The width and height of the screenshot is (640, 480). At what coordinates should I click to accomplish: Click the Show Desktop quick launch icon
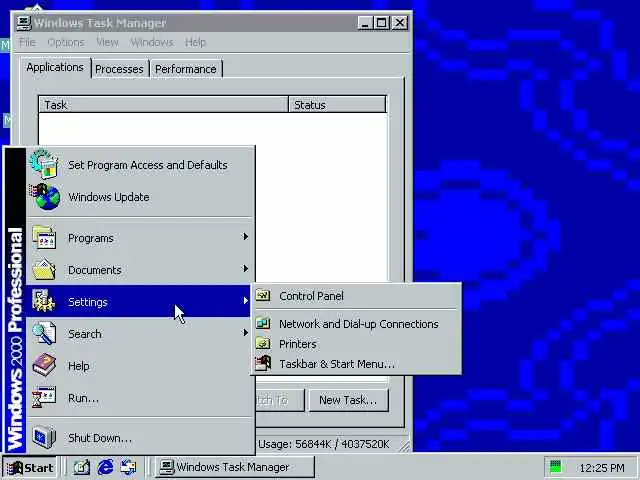point(82,467)
